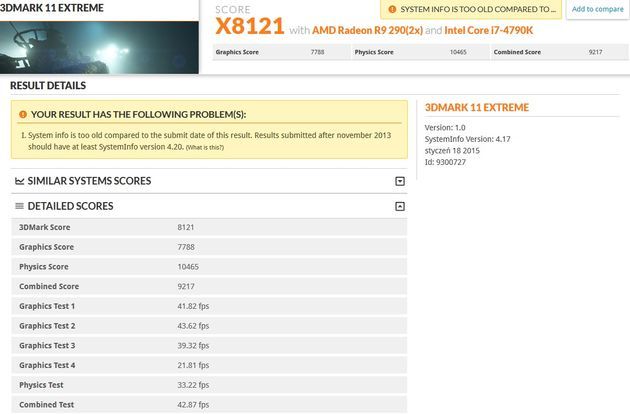Open the Intel Core i7-4790K link
Viewport: 630px width, 414px height.
click(x=489, y=31)
